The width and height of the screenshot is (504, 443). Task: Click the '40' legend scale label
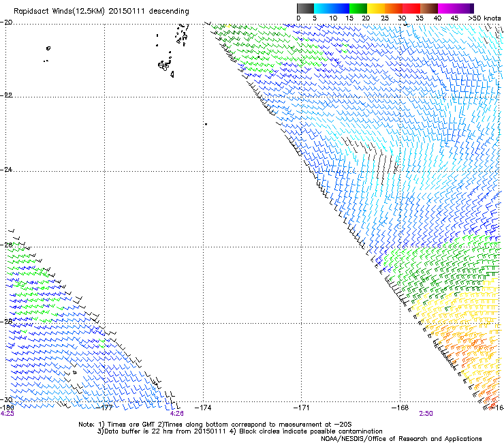(x=437, y=18)
